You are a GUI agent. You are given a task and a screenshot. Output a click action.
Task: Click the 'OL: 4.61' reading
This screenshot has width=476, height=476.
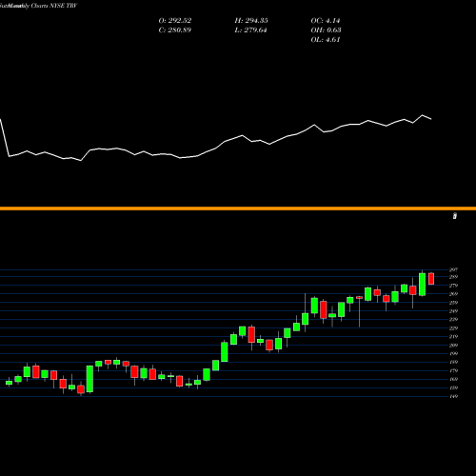tap(326, 40)
